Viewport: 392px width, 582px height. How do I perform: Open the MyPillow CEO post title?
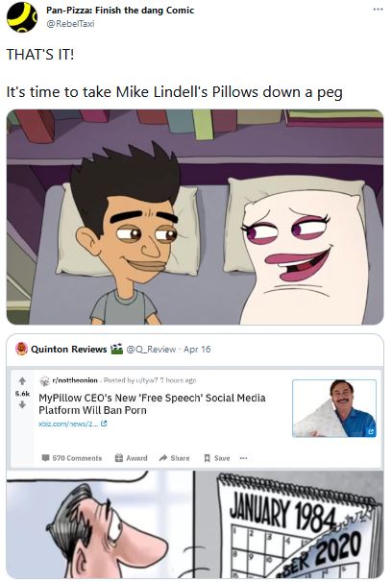[x=152, y=403]
